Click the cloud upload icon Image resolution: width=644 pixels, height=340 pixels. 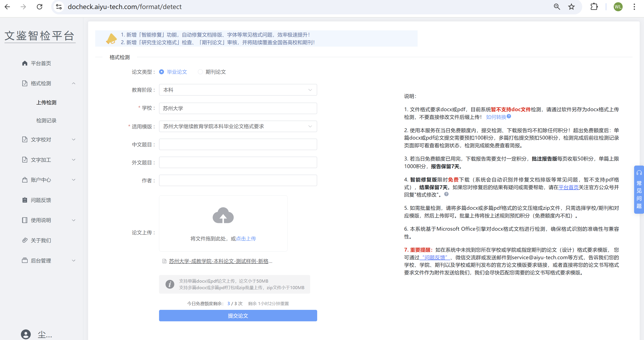click(x=223, y=215)
